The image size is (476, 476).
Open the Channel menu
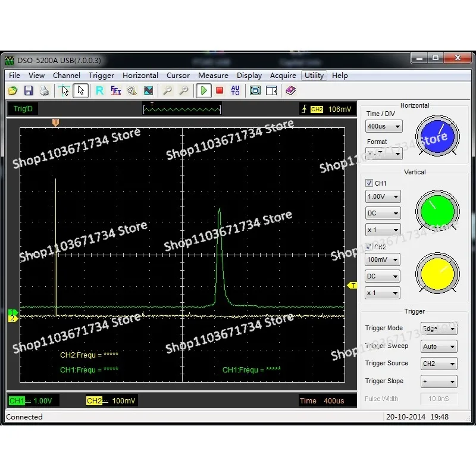click(x=67, y=76)
